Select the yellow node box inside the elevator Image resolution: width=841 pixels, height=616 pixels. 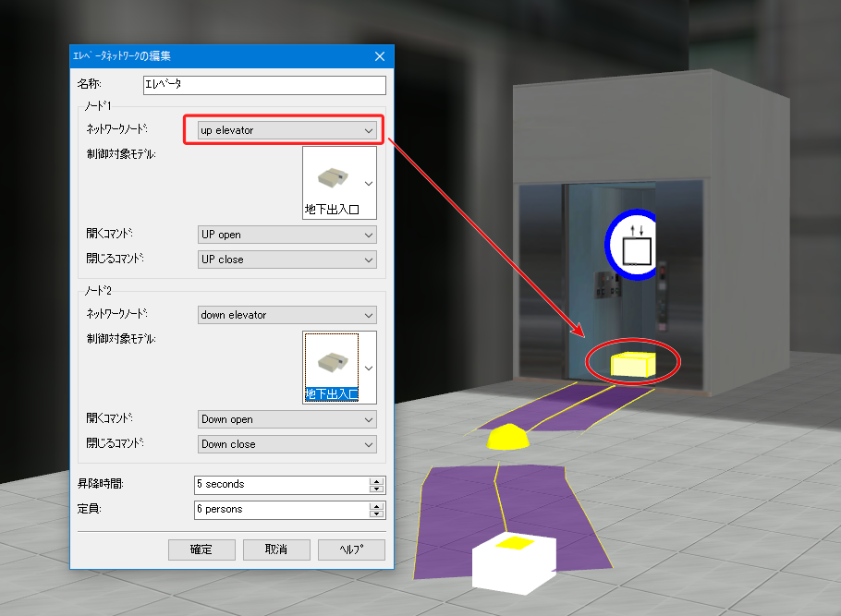(x=633, y=365)
